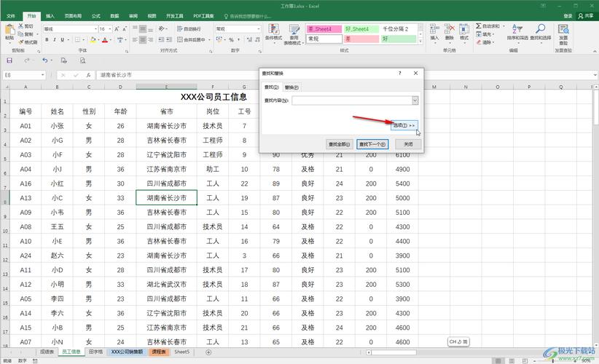
Task: Click the print preview icon in quick toolbar
Action: click(82, 60)
